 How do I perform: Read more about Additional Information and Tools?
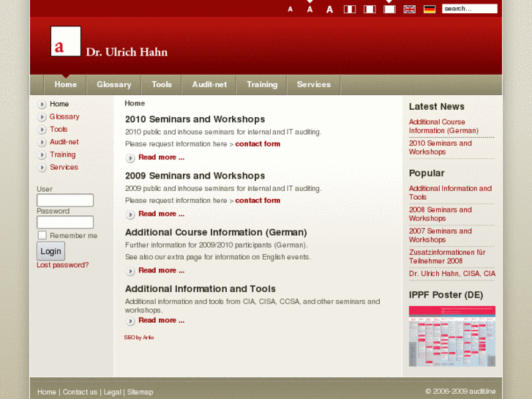[x=162, y=320]
